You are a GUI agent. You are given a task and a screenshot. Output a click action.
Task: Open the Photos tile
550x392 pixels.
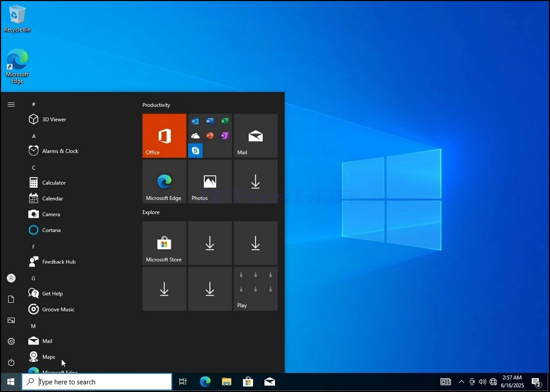210,181
